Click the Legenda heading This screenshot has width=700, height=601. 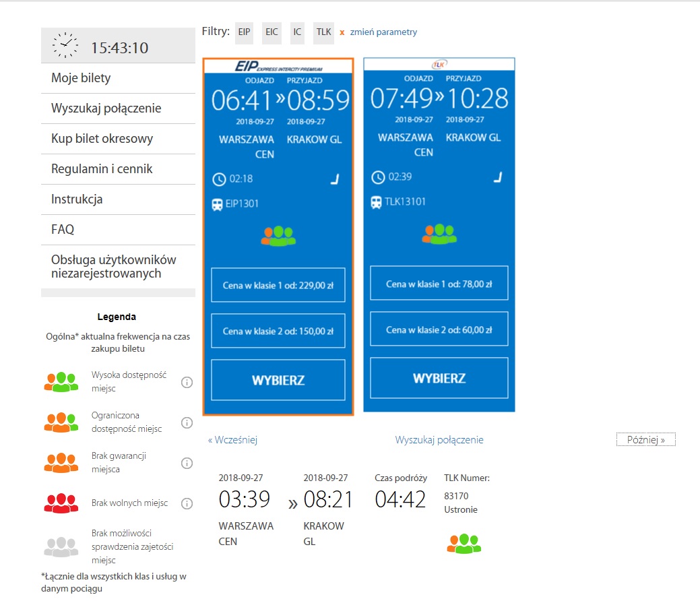click(x=117, y=317)
